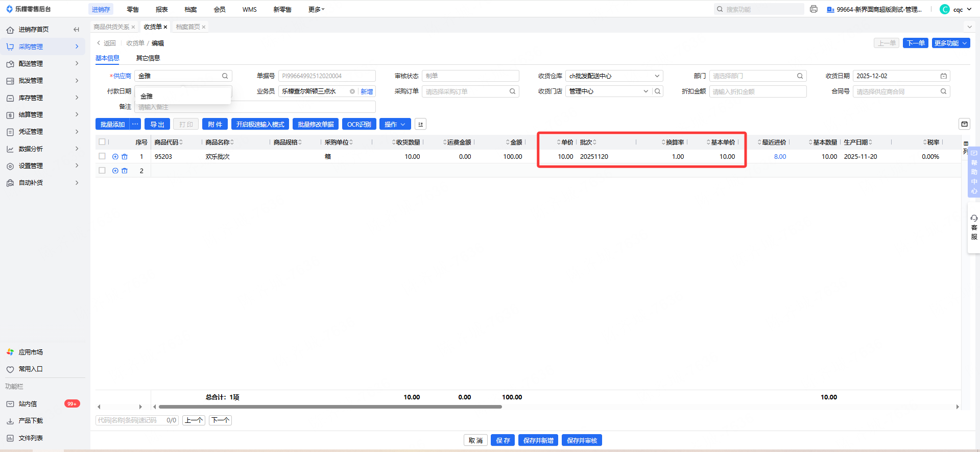Open calendar icon in 收货日期 field
Viewport: 980px width, 452px height.
(x=944, y=76)
